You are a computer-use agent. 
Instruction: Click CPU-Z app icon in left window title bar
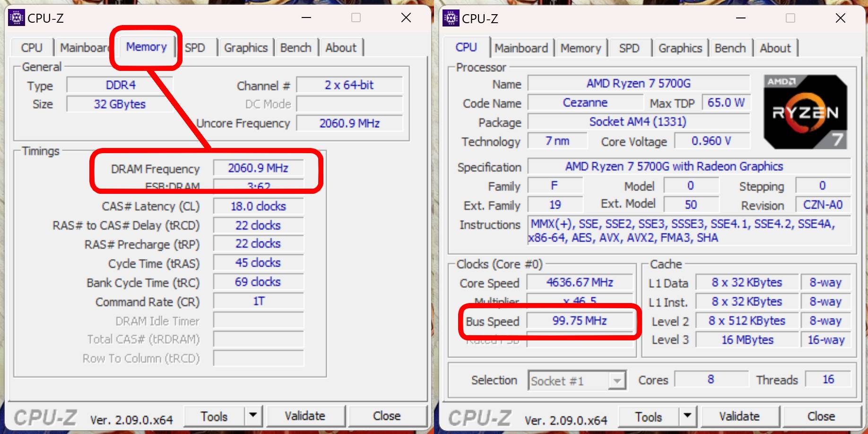tap(17, 17)
